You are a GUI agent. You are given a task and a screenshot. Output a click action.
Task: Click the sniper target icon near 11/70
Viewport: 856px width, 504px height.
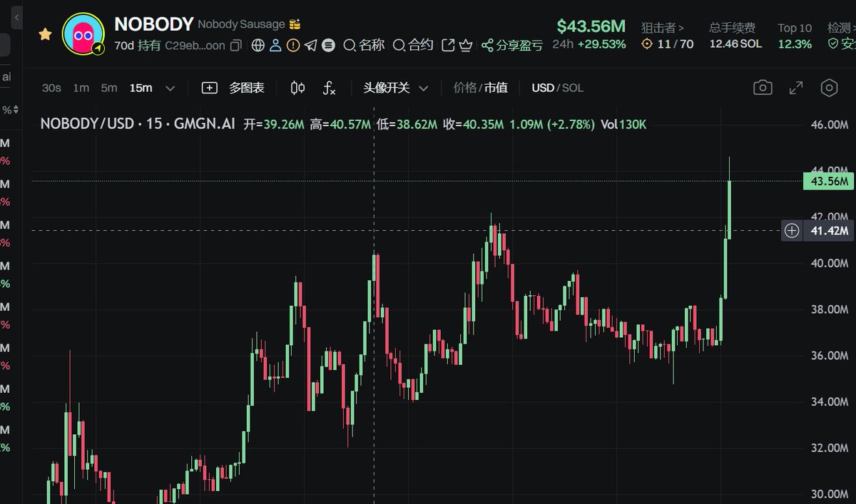(x=647, y=44)
